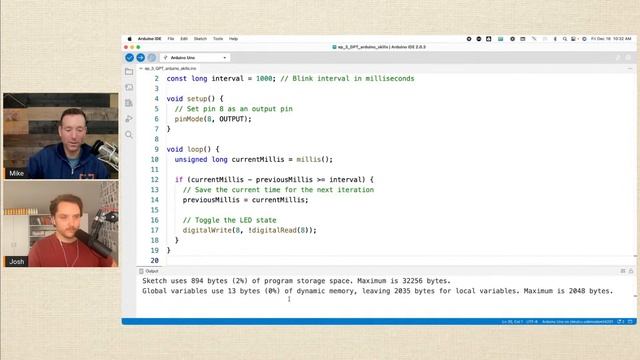The width and height of the screenshot is (640, 360).
Task: Open the Edit menu
Action: click(184, 39)
